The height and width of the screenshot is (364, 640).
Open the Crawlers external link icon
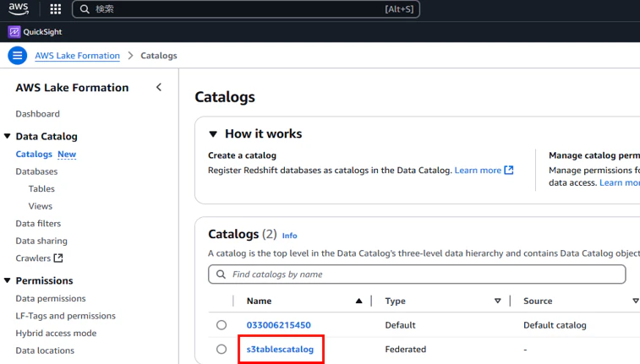pyautogui.click(x=58, y=258)
